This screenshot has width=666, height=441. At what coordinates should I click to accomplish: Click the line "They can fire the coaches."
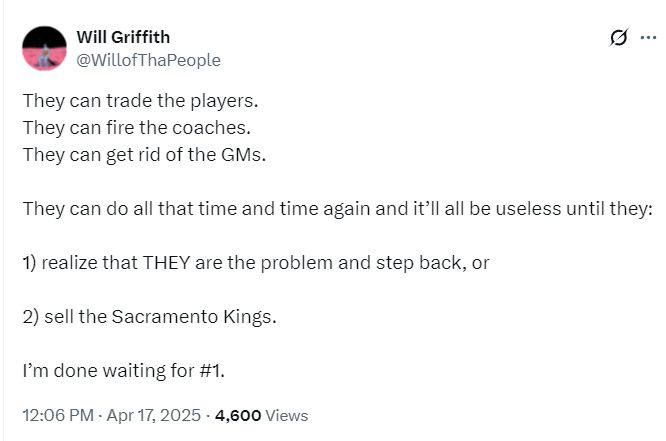pyautogui.click(x=136, y=129)
